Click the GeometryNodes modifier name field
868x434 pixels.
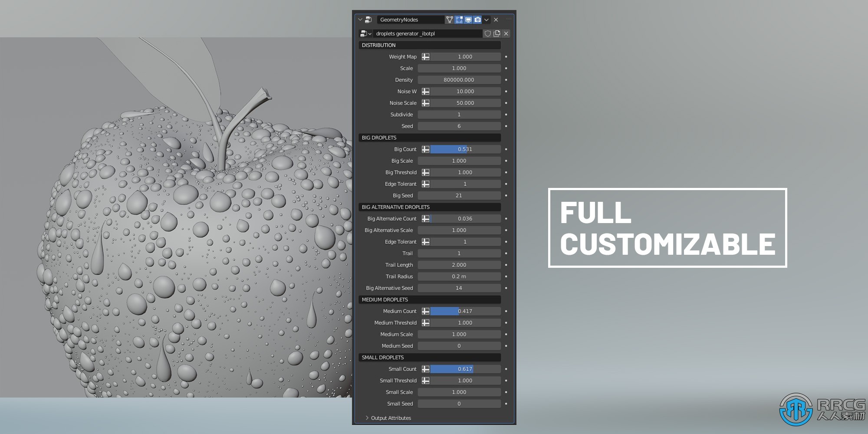tap(411, 20)
